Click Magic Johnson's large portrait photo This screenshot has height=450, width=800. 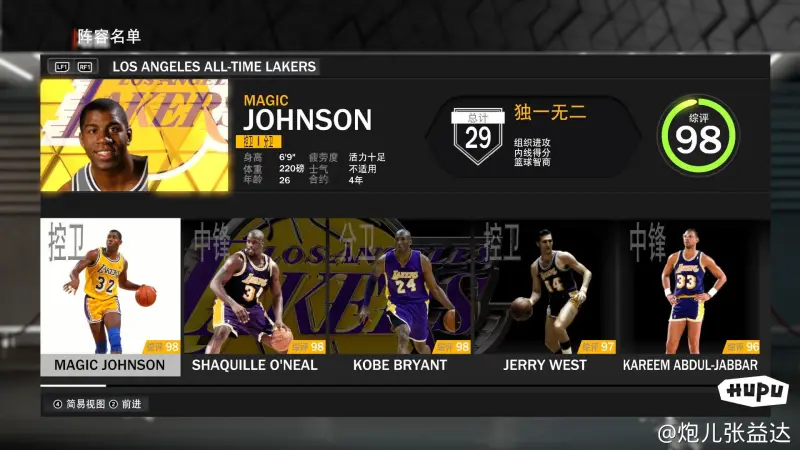(135, 135)
